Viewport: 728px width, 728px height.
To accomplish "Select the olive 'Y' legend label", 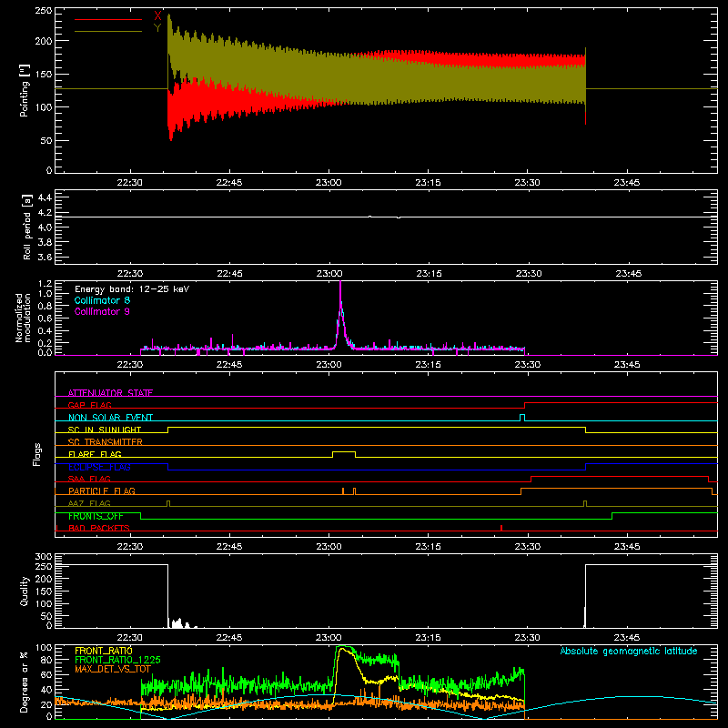I will 157,28.
